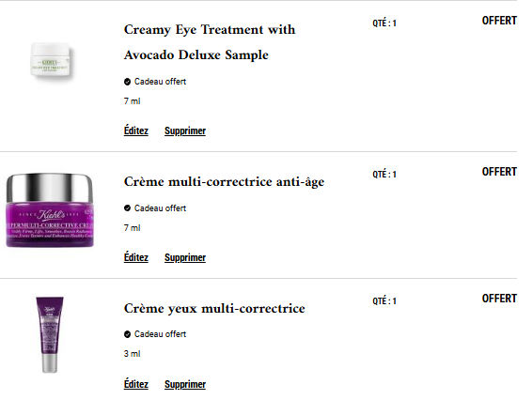Open the Crème yeux multi-correctrice title

214,309
